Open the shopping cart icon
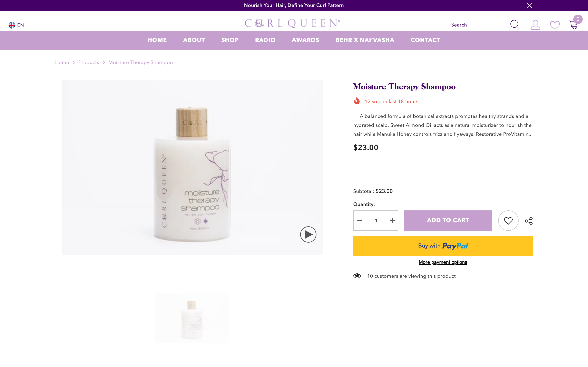The width and height of the screenshot is (588, 367). [574, 25]
